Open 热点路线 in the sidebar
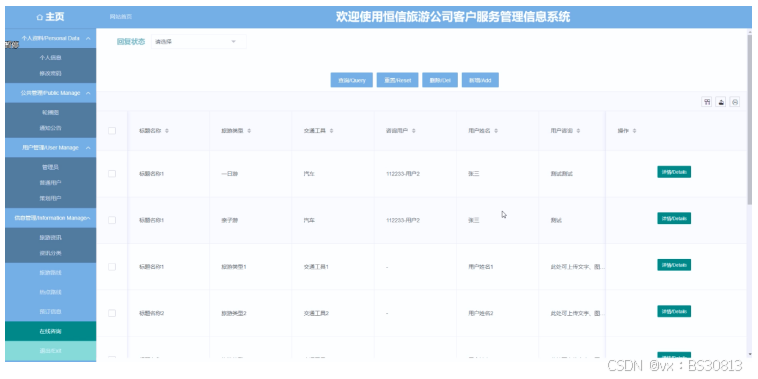This screenshot has height=379, width=758. 51,292
